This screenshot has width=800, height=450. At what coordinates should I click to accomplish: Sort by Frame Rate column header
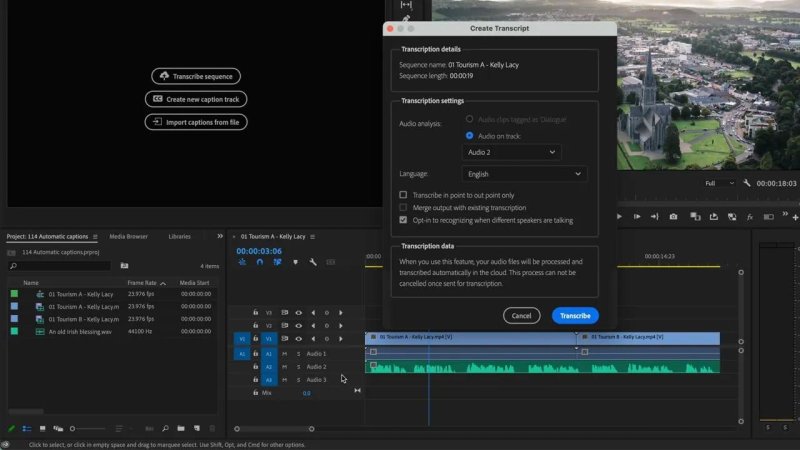[x=142, y=283]
